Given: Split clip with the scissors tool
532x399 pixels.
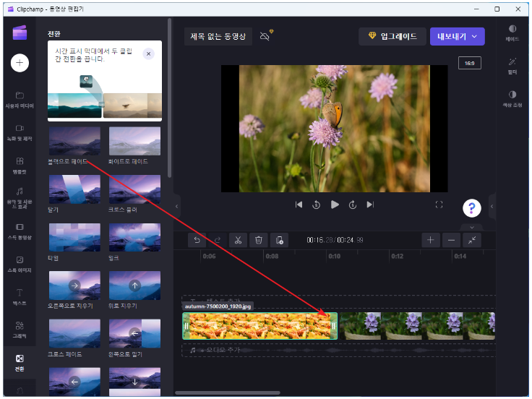Looking at the screenshot, I should coord(239,240).
